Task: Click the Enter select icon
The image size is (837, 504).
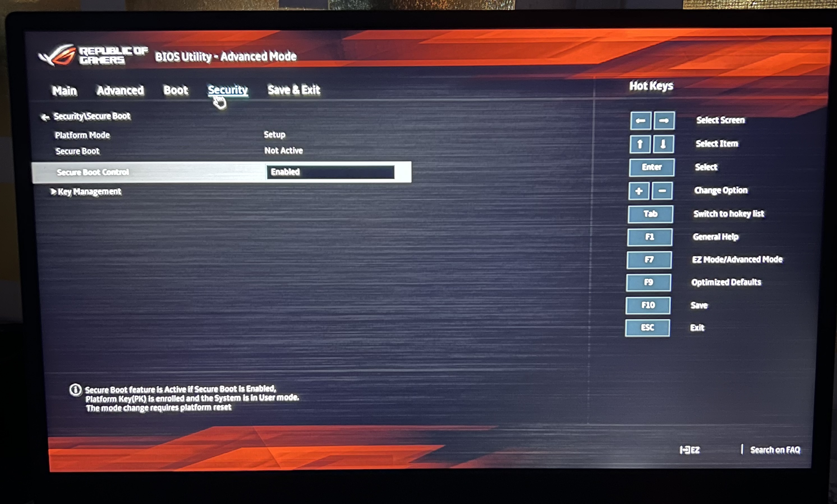Action: click(651, 167)
